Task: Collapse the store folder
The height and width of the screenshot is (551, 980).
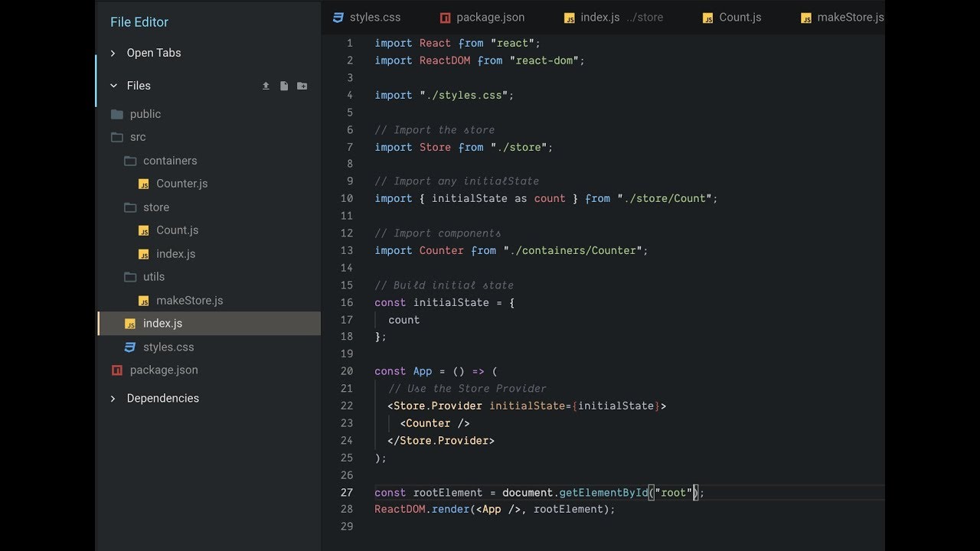Action: click(x=130, y=207)
